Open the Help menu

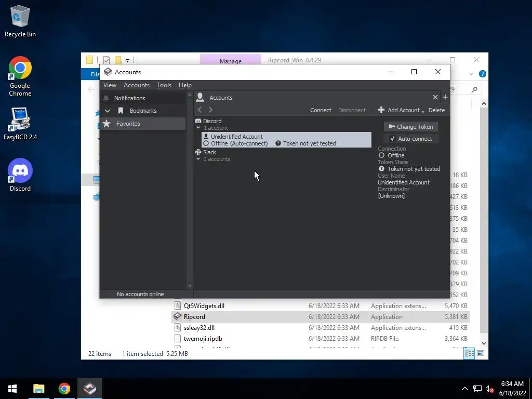coord(185,85)
